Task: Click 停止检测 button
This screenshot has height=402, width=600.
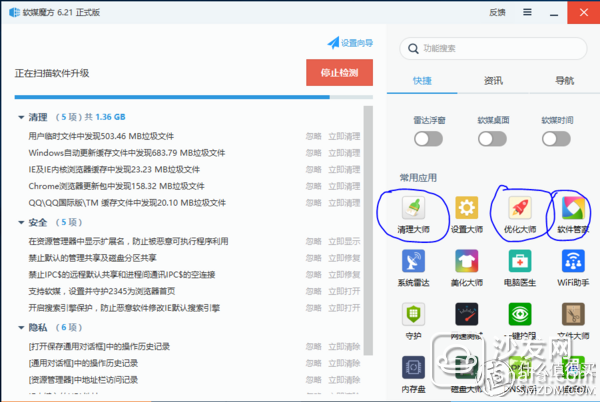Action: 339,72
